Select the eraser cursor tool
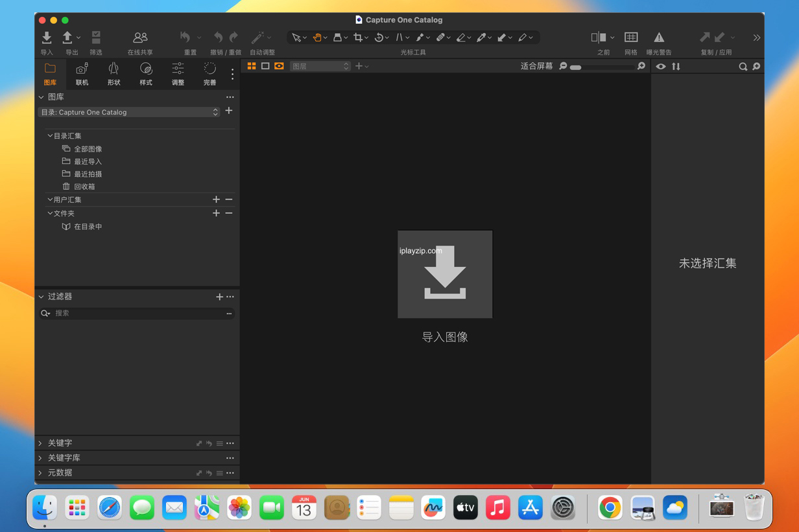 [x=460, y=38]
